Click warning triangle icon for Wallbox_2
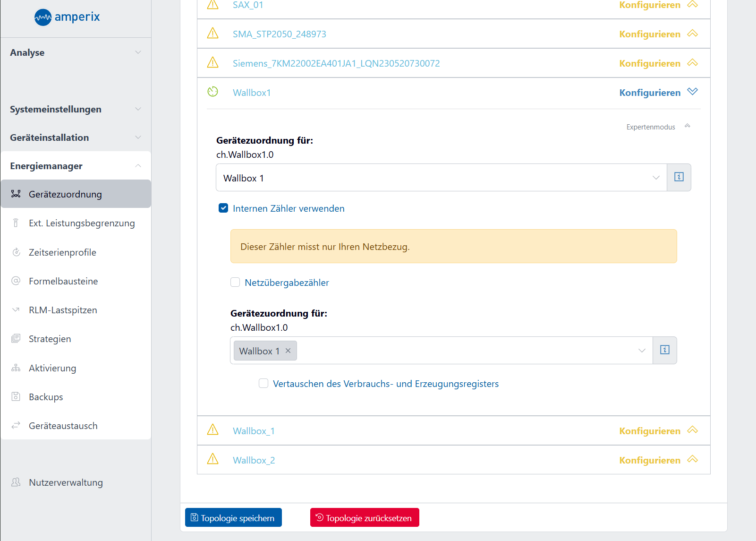The height and width of the screenshot is (541, 756). pyautogui.click(x=213, y=459)
